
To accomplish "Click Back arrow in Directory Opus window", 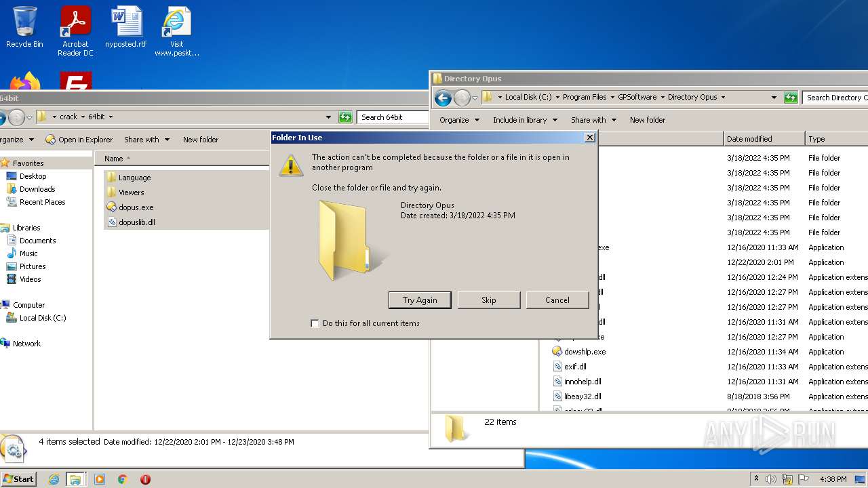I will [x=443, y=98].
